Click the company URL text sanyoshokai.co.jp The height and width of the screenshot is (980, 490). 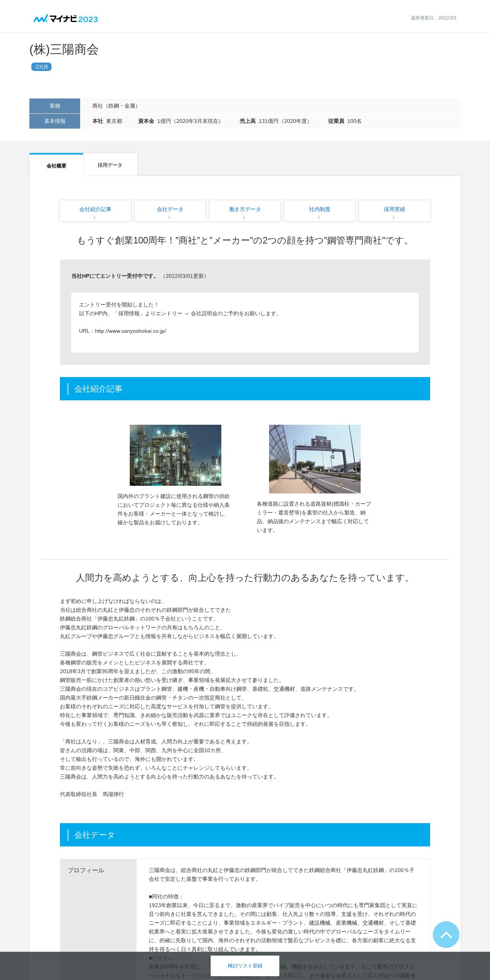coord(122,331)
